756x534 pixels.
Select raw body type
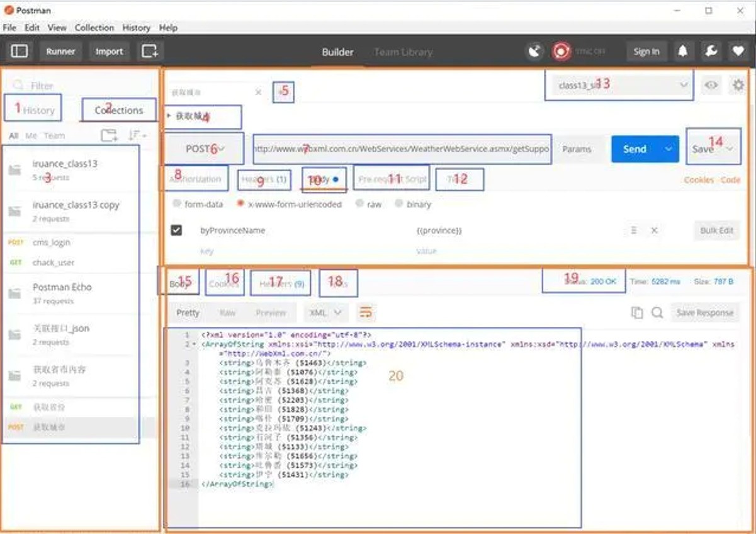359,204
